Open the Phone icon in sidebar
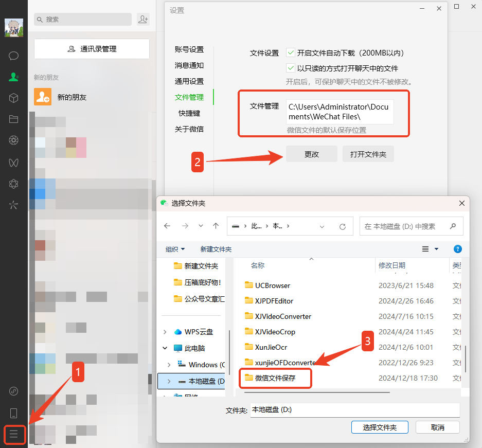This screenshot has width=482, height=448. point(13,413)
